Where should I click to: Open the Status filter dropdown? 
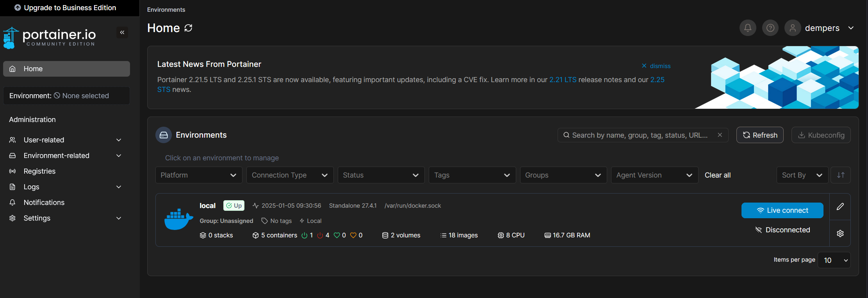pos(381,175)
